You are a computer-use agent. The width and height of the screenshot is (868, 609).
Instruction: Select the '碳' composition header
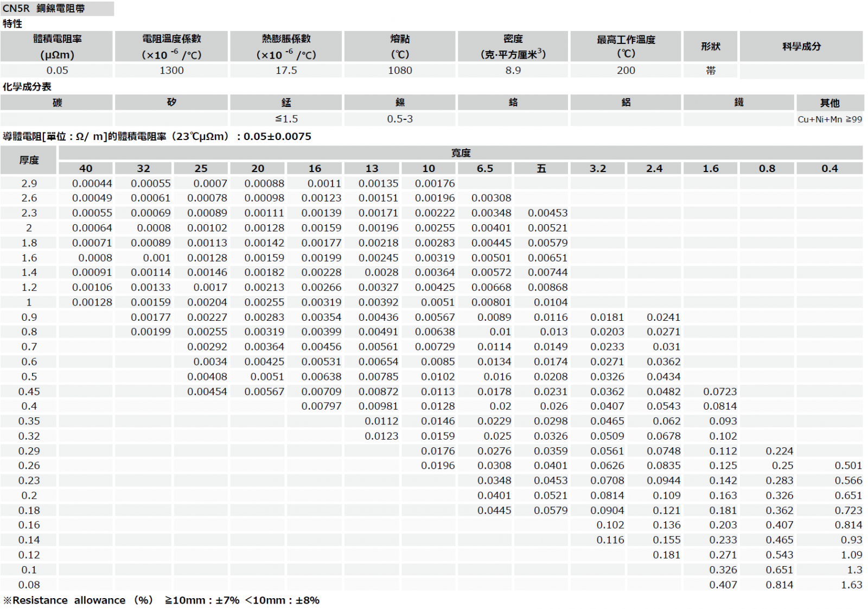click(x=57, y=103)
